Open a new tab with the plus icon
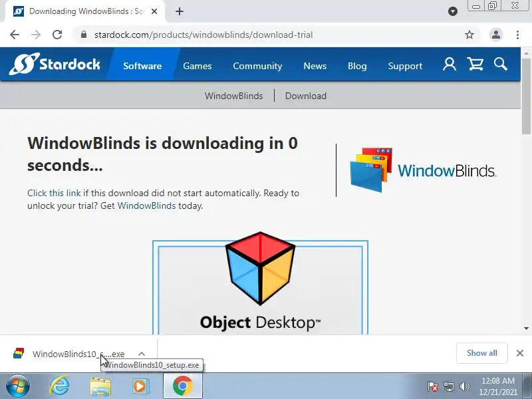This screenshot has width=532, height=399. (180, 11)
